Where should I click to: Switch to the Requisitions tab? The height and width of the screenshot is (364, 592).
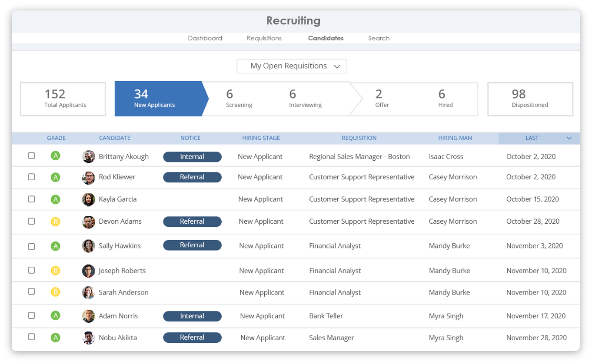click(x=263, y=38)
